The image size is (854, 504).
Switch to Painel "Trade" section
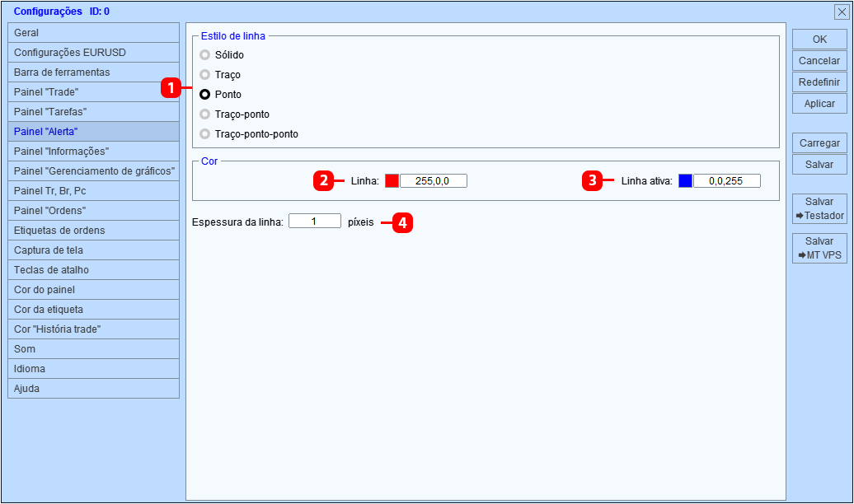pyautogui.click(x=94, y=92)
